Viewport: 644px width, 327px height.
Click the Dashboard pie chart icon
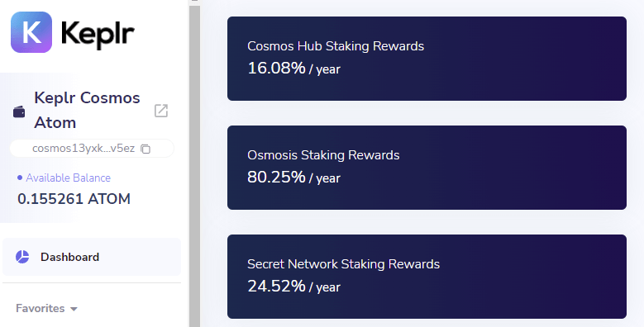22,257
